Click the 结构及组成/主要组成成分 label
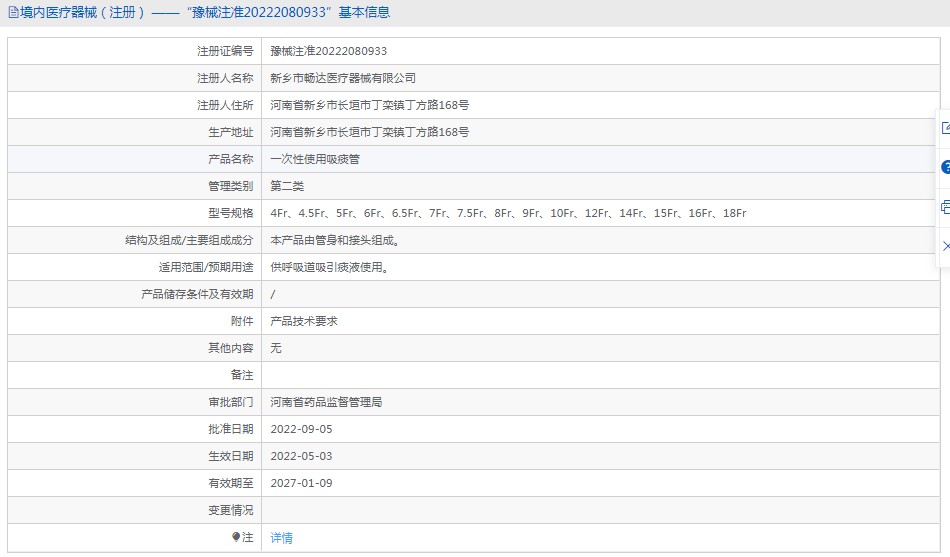The width and height of the screenshot is (950, 557). tap(189, 240)
